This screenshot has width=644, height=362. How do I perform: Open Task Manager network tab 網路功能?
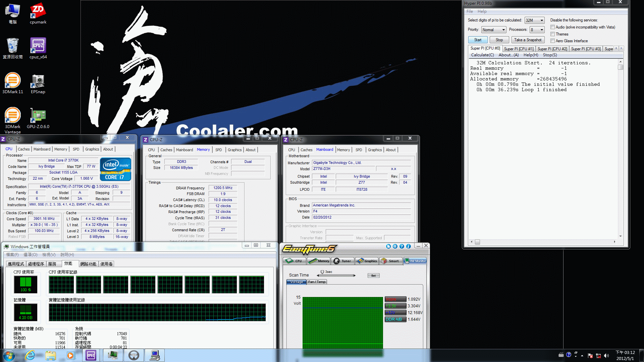[x=88, y=264]
